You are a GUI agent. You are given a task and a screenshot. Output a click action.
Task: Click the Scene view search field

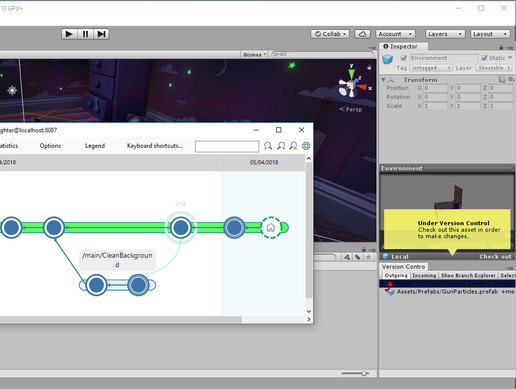coord(322,54)
